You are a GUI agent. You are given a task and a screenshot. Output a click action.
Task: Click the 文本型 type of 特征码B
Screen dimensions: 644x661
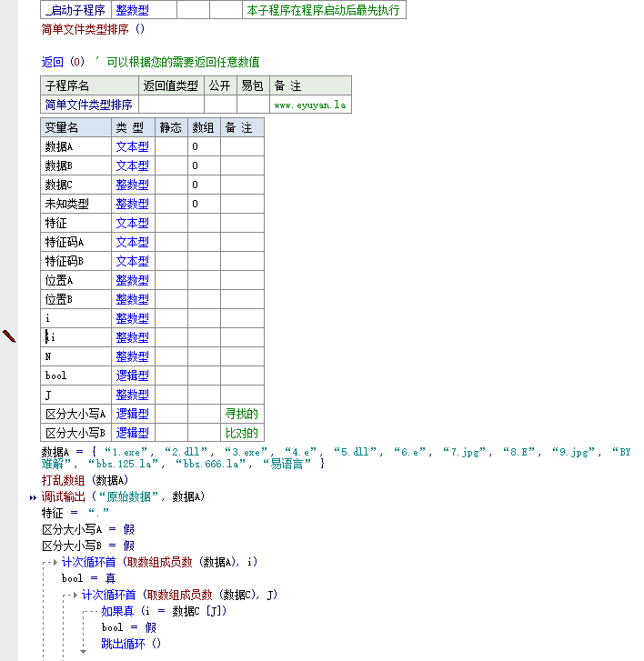(132, 261)
